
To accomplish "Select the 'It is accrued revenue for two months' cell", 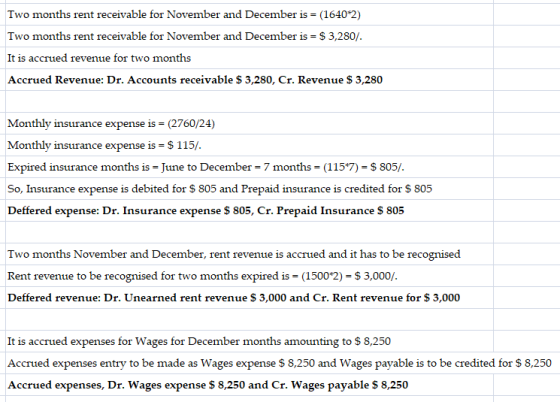I will coord(249,58).
